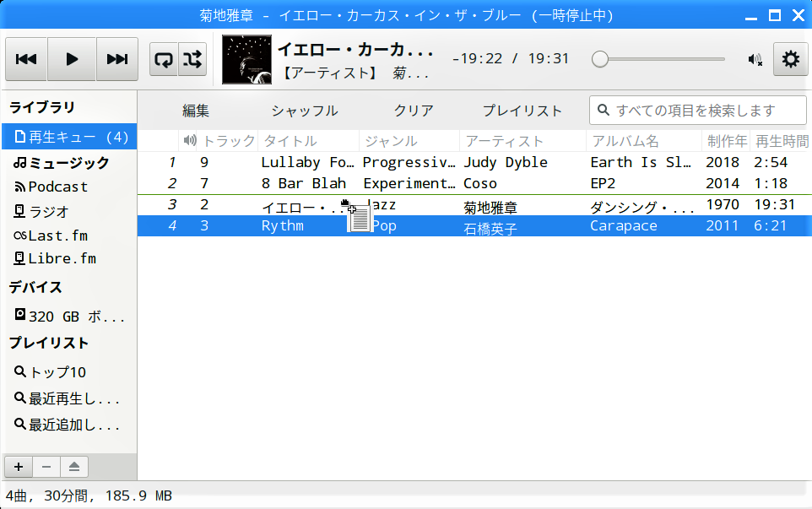Skip to the next track
Image resolution: width=812 pixels, height=509 pixels.
tap(117, 59)
